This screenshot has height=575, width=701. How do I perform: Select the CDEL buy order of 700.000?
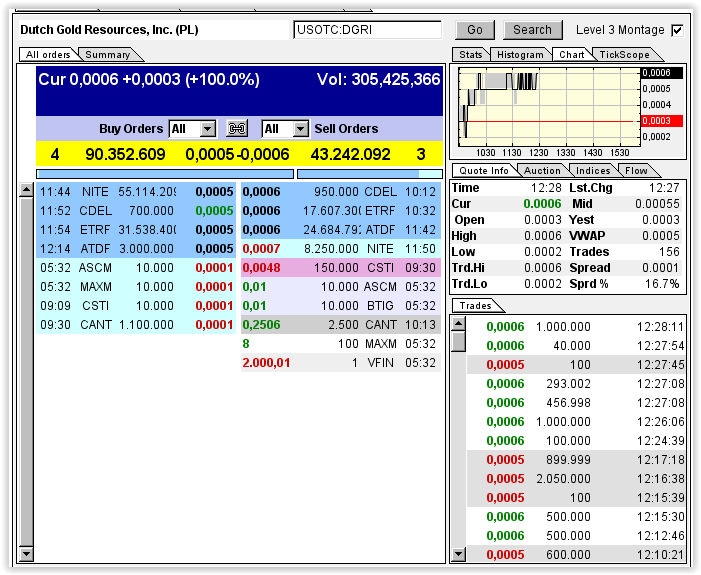tap(136, 211)
